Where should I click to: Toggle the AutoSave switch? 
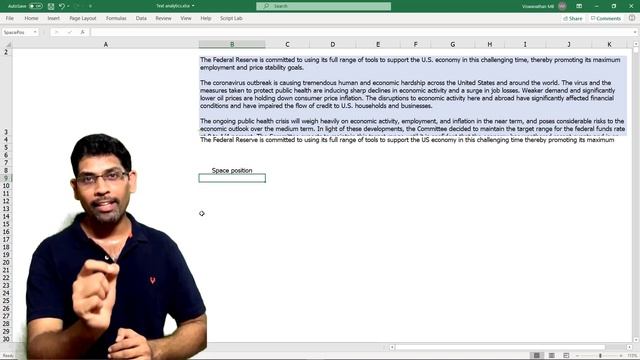[36, 6]
